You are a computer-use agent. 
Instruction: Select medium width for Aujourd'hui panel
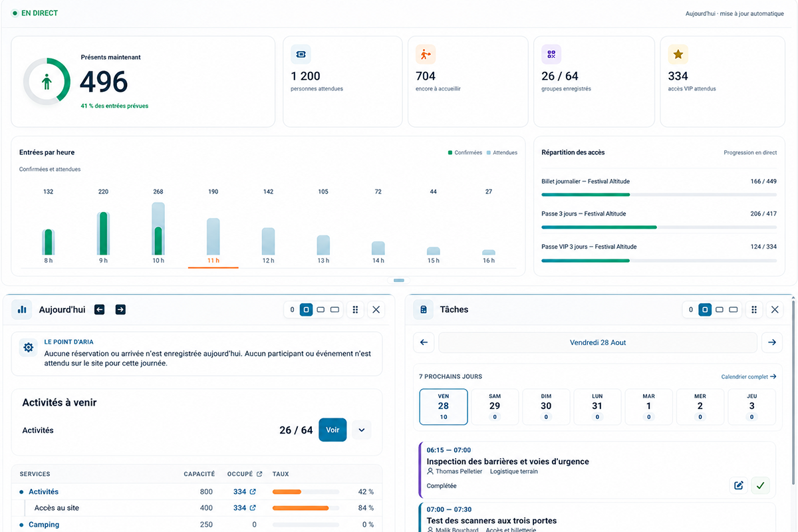coord(321,310)
